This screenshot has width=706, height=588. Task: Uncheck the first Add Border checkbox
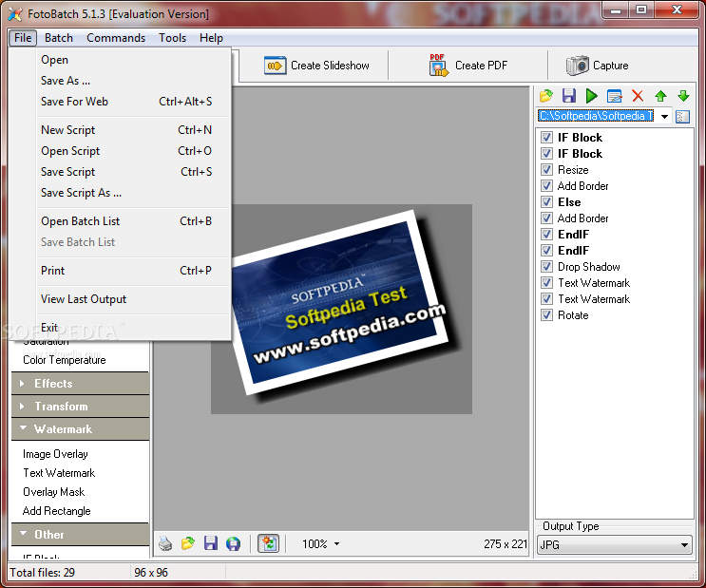click(x=546, y=186)
